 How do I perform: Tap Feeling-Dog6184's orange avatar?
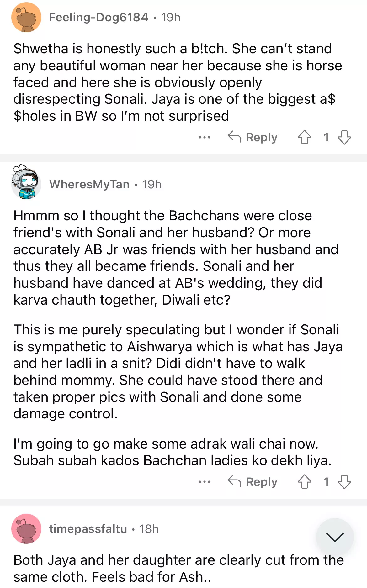coord(26,18)
